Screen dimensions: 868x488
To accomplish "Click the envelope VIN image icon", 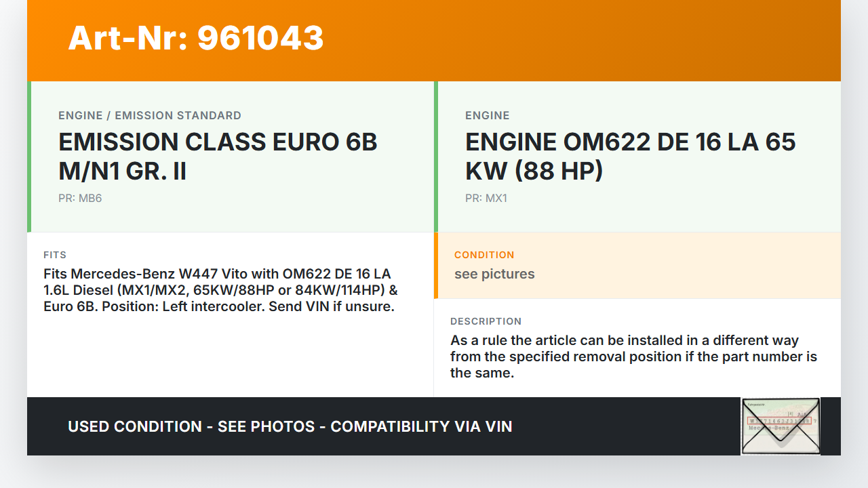I will pos(781,426).
